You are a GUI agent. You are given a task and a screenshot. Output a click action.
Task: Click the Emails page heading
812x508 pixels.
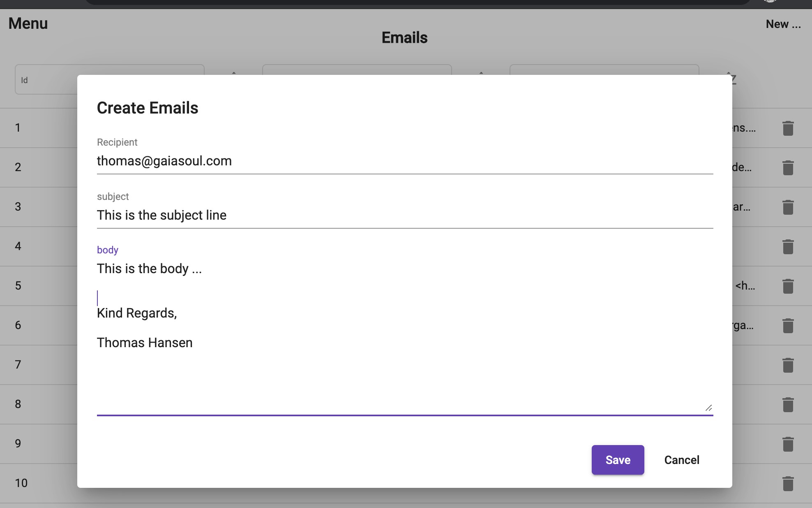pos(404,38)
